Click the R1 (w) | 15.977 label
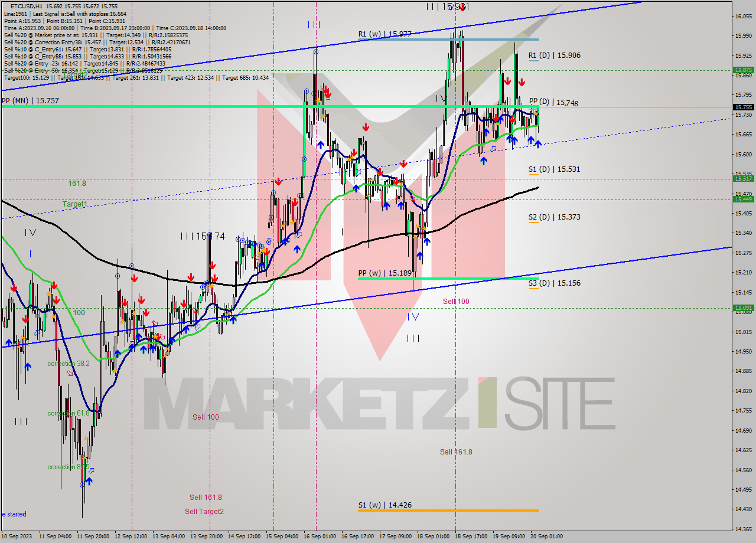756x543 pixels. 384,34
